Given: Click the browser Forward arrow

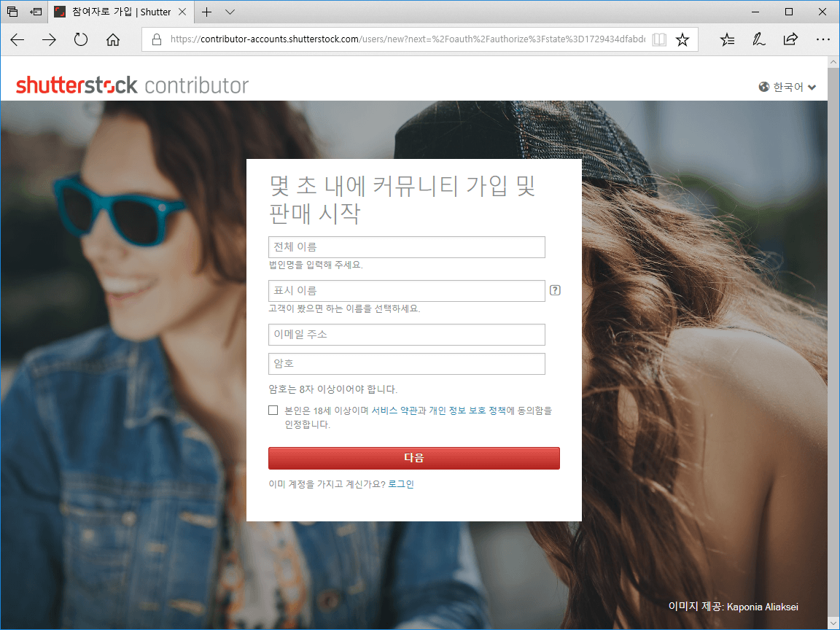Looking at the screenshot, I should [49, 39].
